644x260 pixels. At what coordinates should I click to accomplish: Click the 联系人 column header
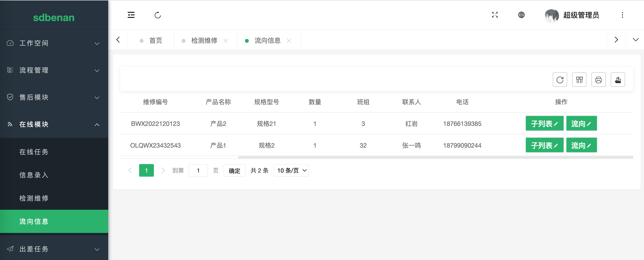pyautogui.click(x=412, y=102)
